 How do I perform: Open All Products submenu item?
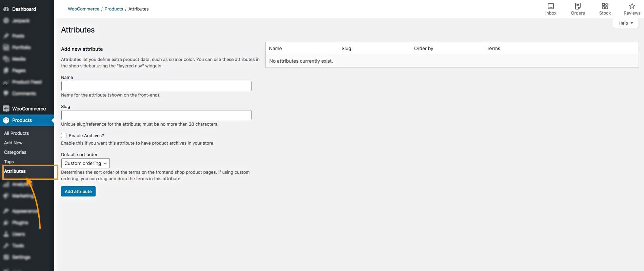click(16, 133)
